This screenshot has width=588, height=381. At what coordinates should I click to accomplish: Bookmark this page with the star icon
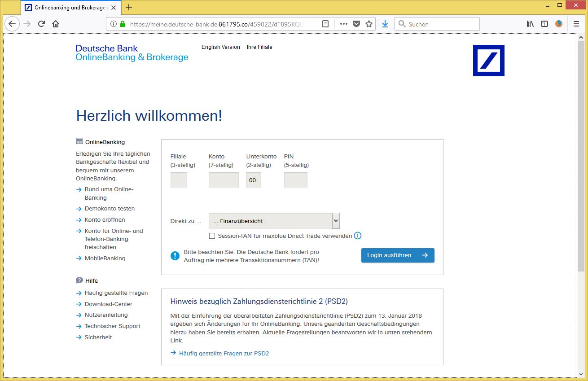tap(369, 24)
